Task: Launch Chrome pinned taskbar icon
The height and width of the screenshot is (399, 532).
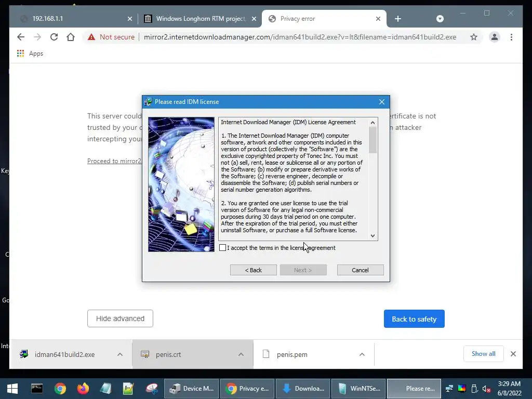Action: (x=60, y=389)
